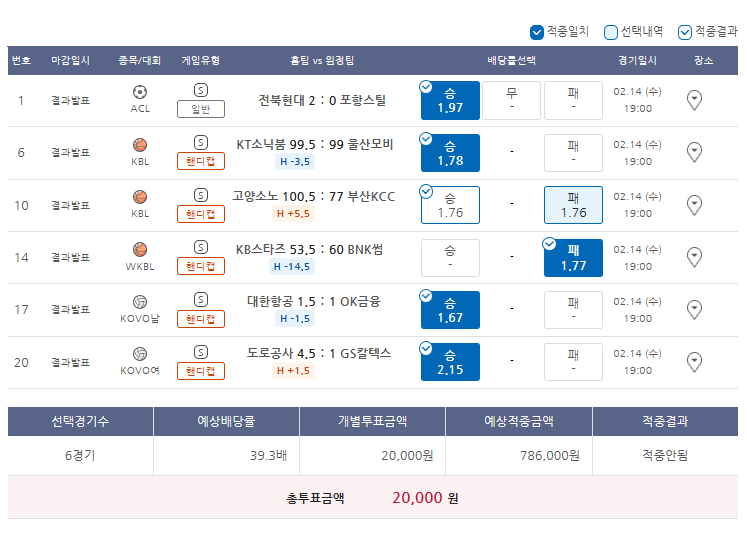Click the 일반 game type badge

point(201,109)
